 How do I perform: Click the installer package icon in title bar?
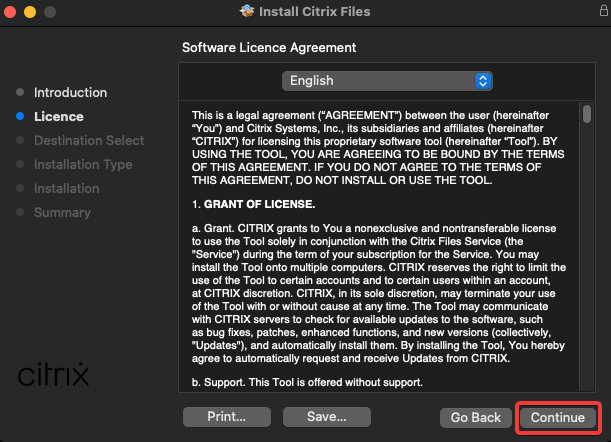248,12
